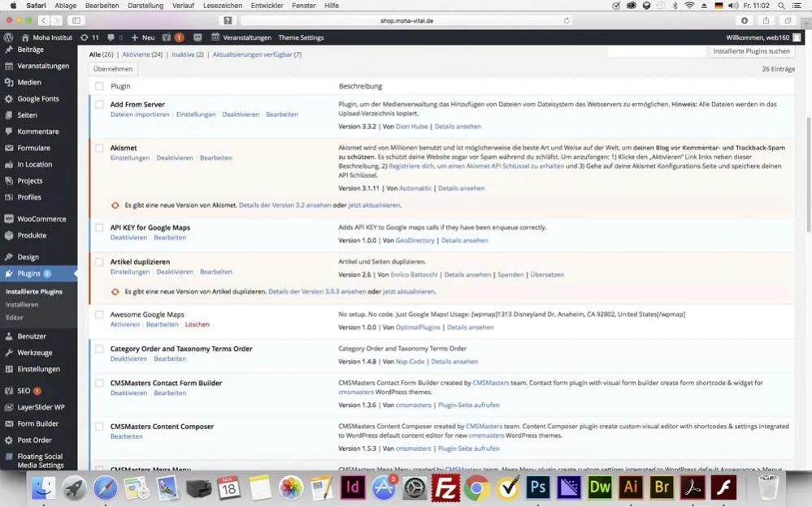Filter plugins by Inaktive (2)
812x507 pixels.
tap(188, 54)
